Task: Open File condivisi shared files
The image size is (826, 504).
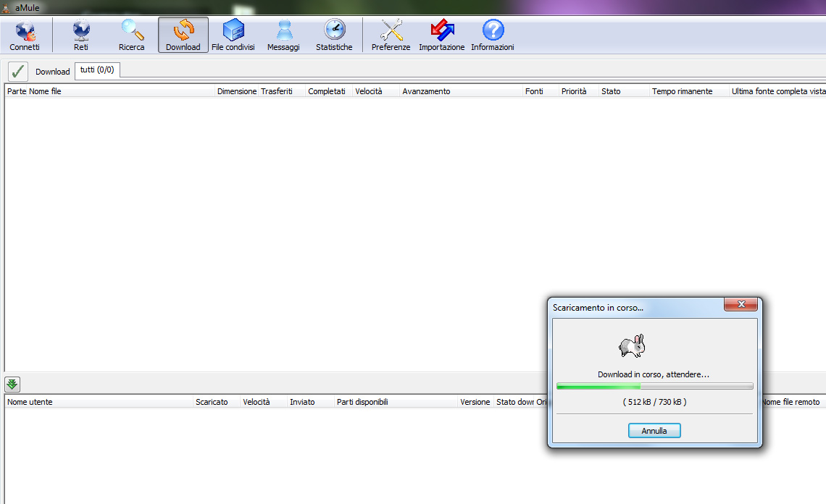Action: tap(233, 35)
